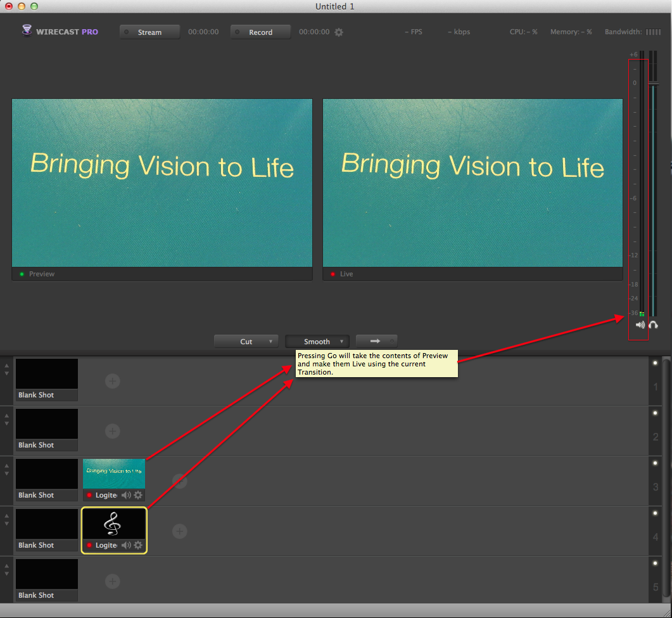Screen dimensions: 672x618
Task: Toggle the red live dot on the music note shot
Action: 89,544
